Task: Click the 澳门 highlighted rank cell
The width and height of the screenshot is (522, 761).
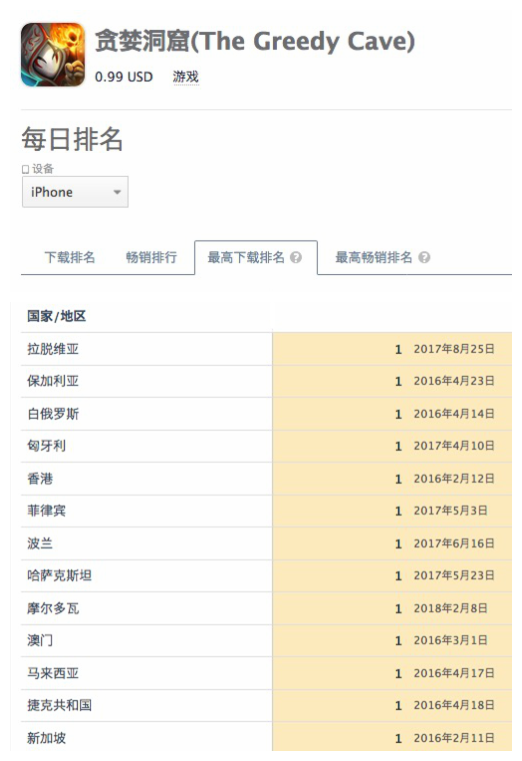Action: 392,641
